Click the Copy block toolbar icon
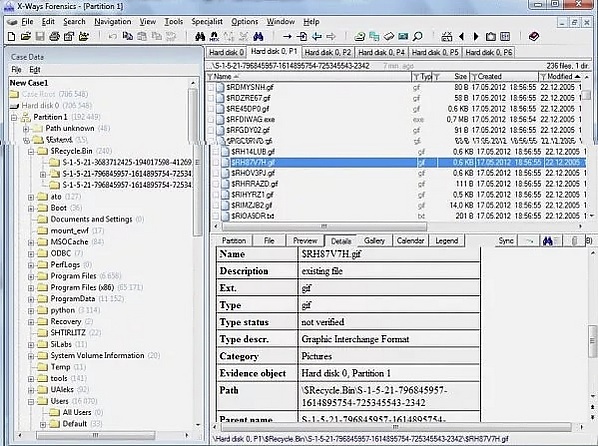Viewport: 598px width, 446px height. pos(127,37)
